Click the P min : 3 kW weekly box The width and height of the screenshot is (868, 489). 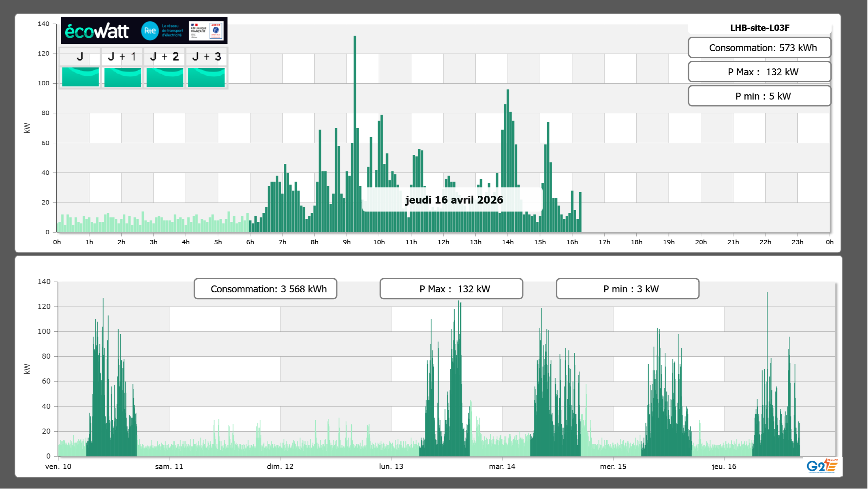[627, 289]
